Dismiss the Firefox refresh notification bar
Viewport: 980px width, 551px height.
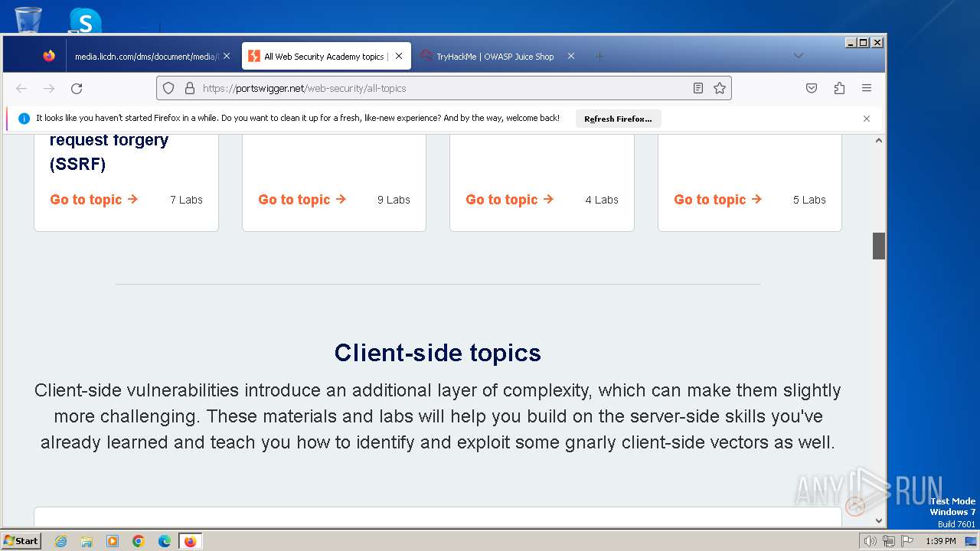pyautogui.click(x=867, y=119)
